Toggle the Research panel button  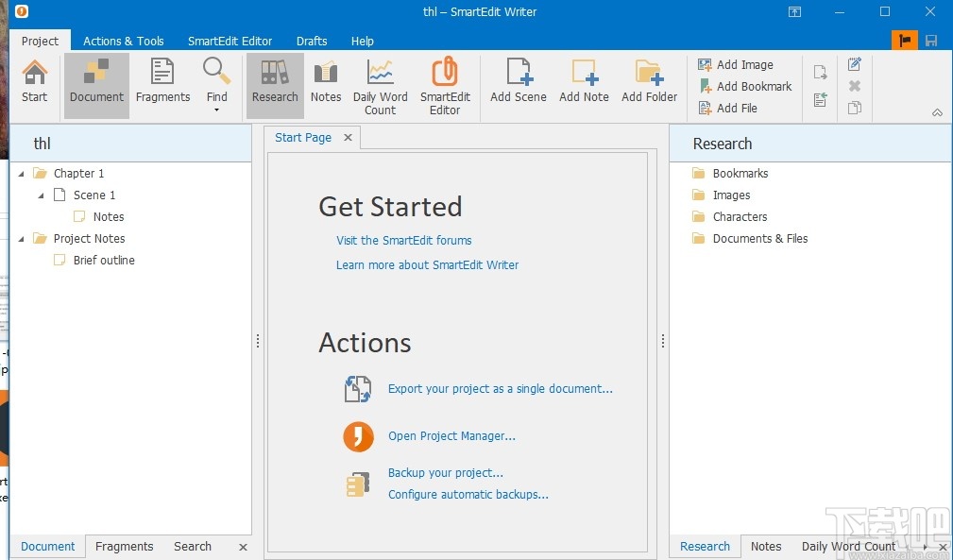tap(274, 83)
